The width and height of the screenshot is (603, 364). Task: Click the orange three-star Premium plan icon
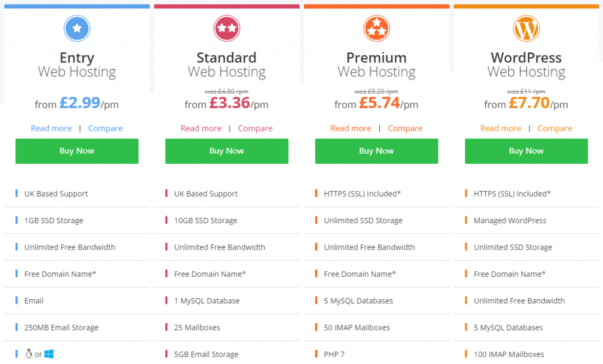click(x=376, y=28)
